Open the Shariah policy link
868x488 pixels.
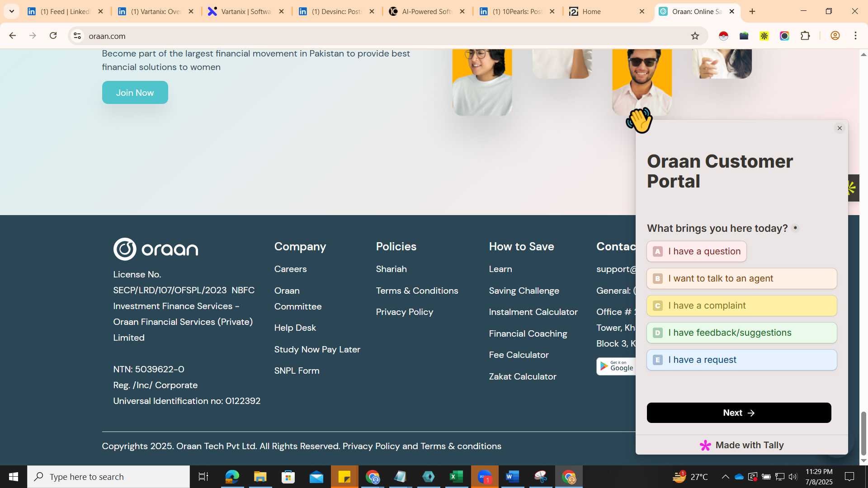pos(391,269)
